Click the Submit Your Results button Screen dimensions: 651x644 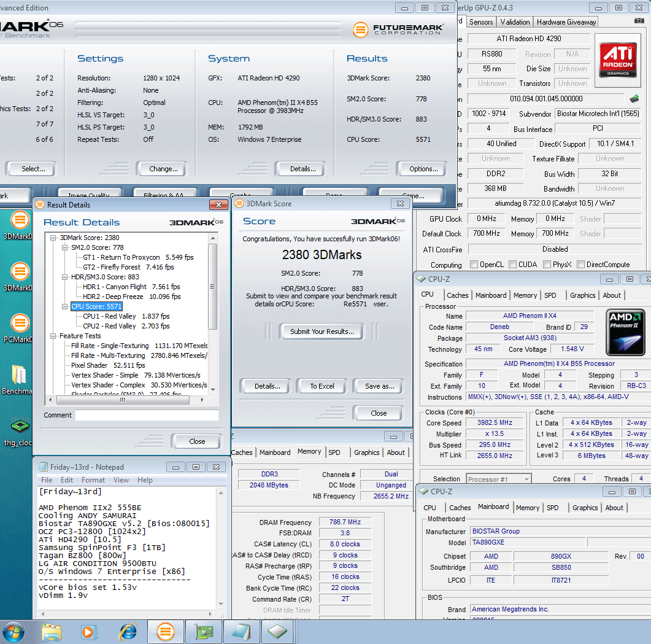[x=322, y=332]
